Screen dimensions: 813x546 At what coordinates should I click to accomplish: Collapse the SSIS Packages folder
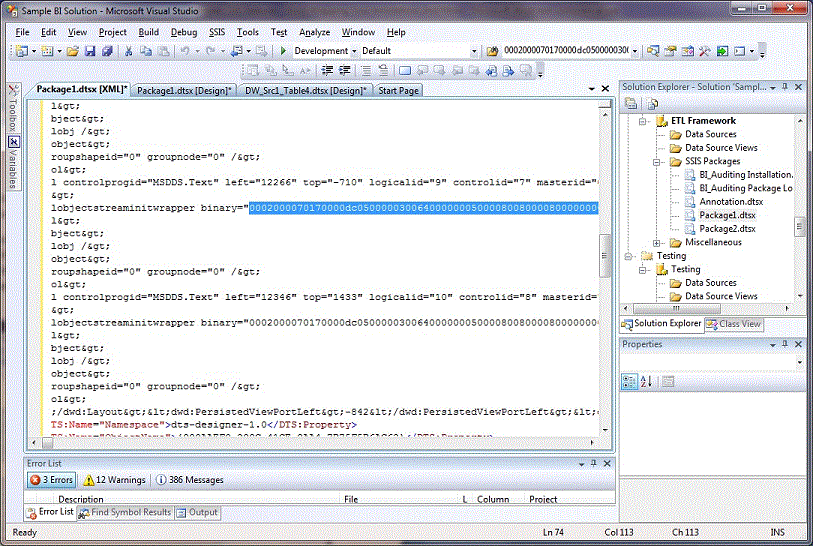(x=657, y=161)
